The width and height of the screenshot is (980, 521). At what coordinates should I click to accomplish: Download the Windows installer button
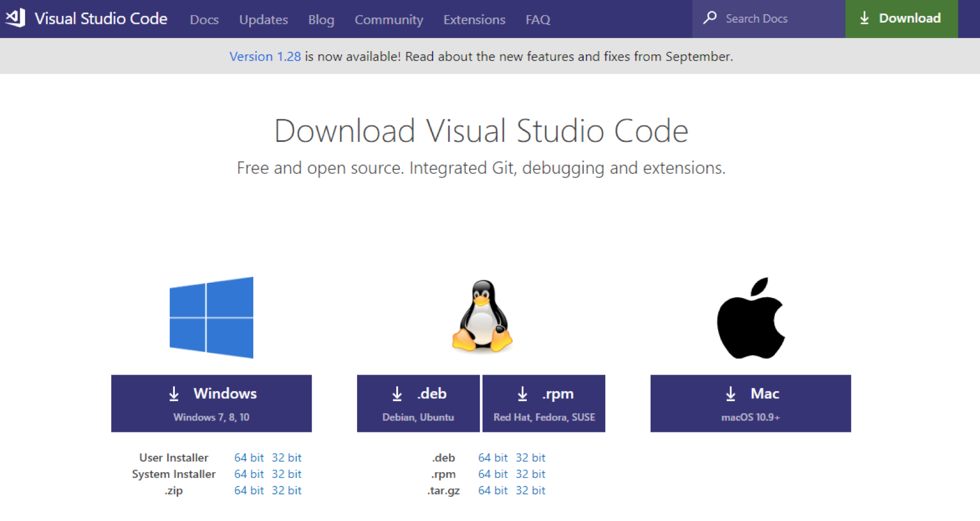212,403
